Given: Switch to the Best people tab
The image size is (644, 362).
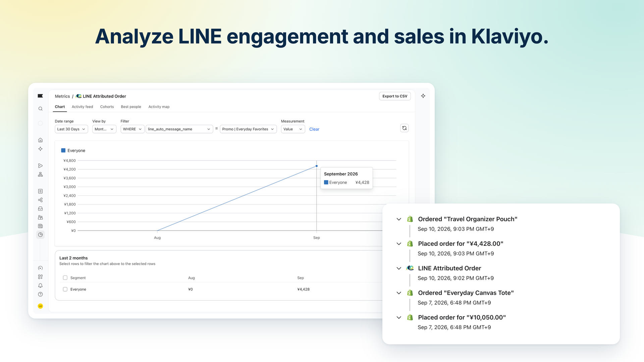Looking at the screenshot, I should pos(131,107).
